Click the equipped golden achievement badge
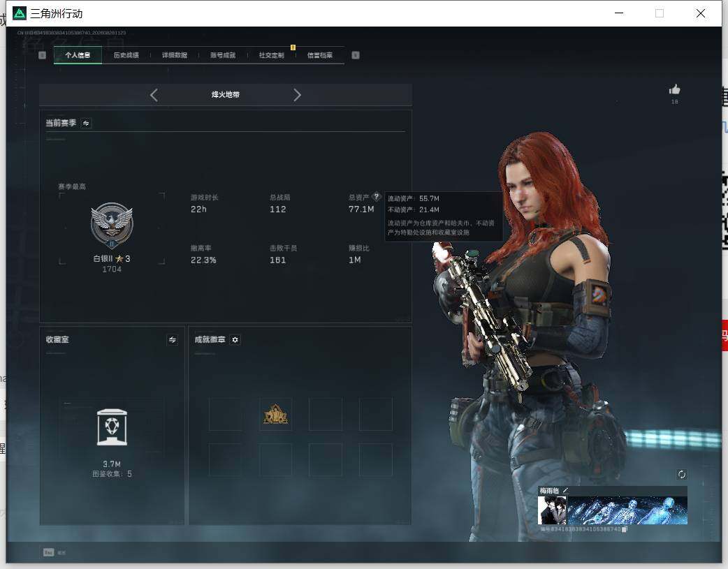The height and width of the screenshot is (569, 728). tap(276, 414)
